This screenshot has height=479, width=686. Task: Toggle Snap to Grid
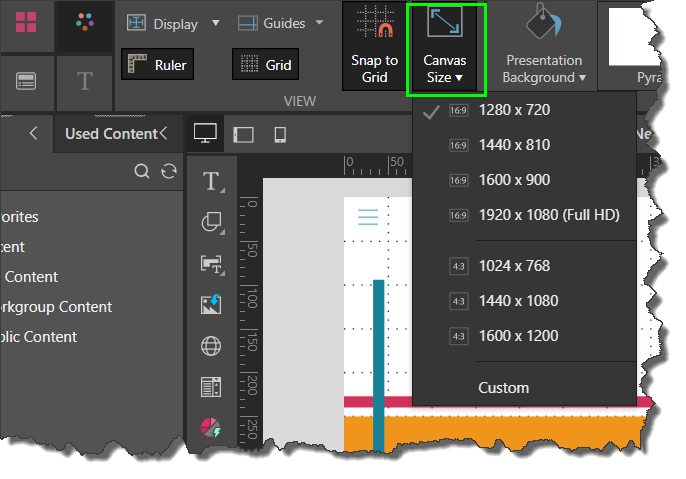374,46
